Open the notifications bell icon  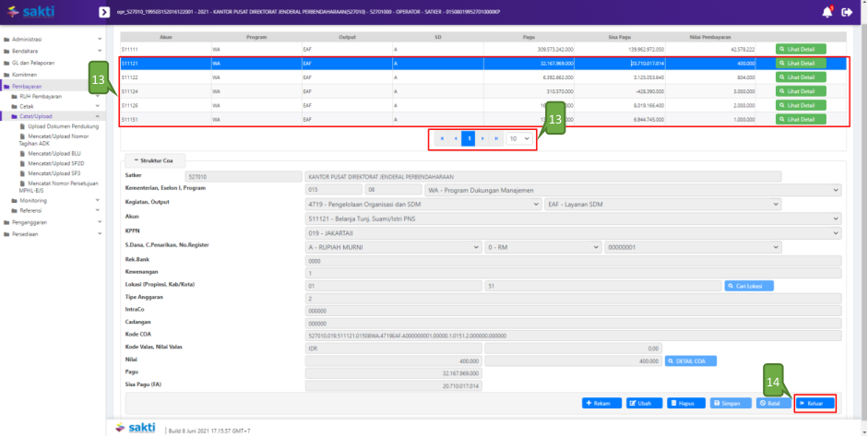click(826, 12)
